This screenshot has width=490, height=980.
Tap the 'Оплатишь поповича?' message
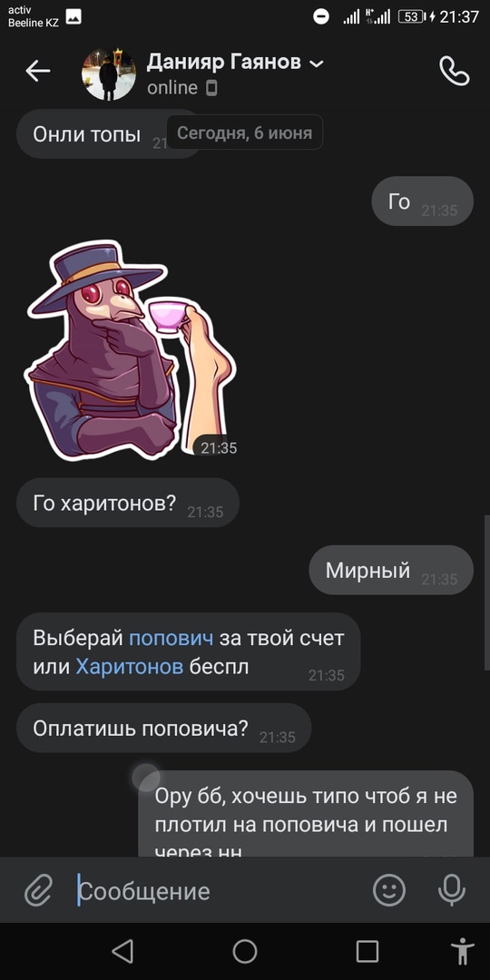tap(163, 728)
